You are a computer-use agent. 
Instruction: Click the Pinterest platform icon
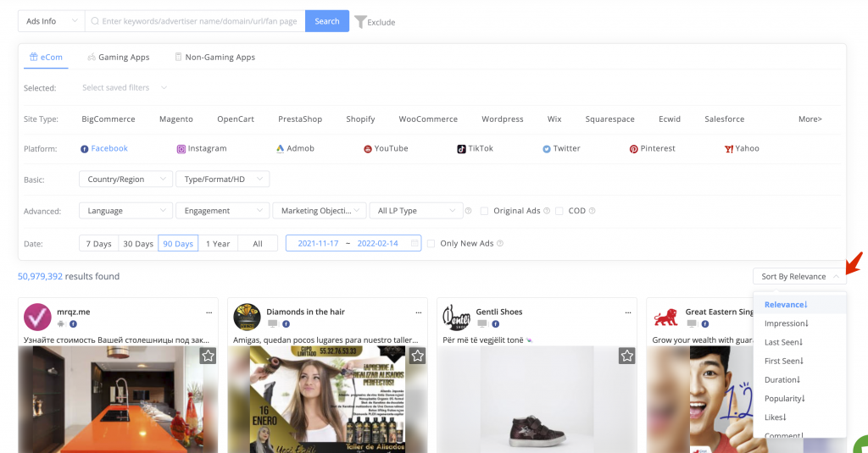point(633,149)
